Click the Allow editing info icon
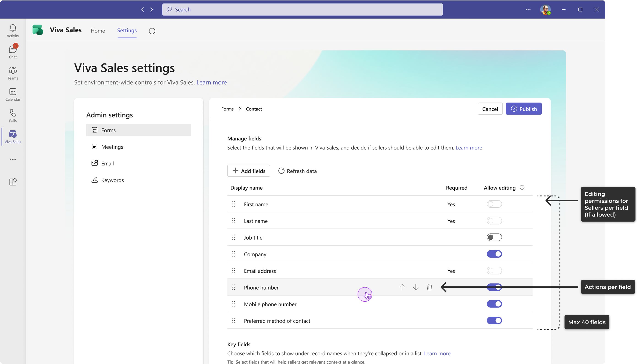 click(522, 187)
